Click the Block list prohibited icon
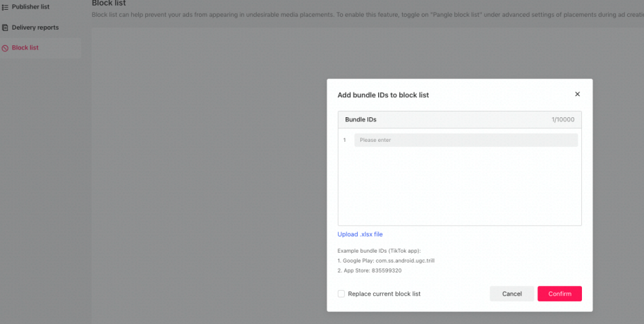The image size is (644, 324). [5, 48]
